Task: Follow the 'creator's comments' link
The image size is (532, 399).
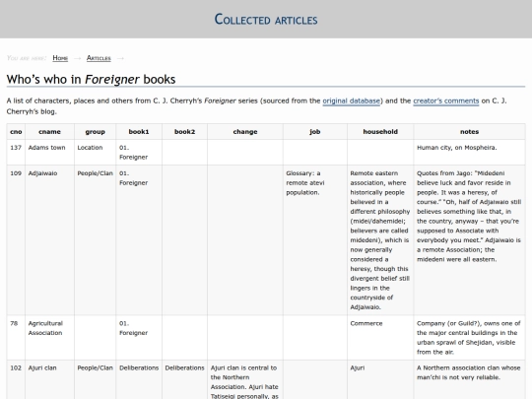Action: 446,100
